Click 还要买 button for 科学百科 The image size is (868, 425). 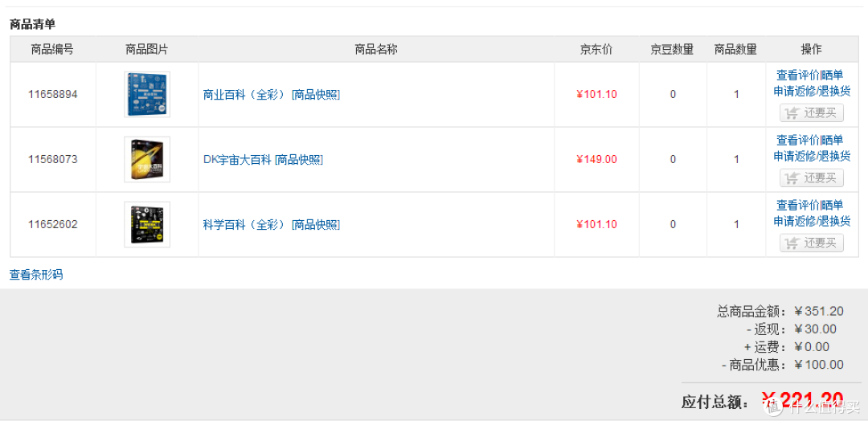click(812, 243)
